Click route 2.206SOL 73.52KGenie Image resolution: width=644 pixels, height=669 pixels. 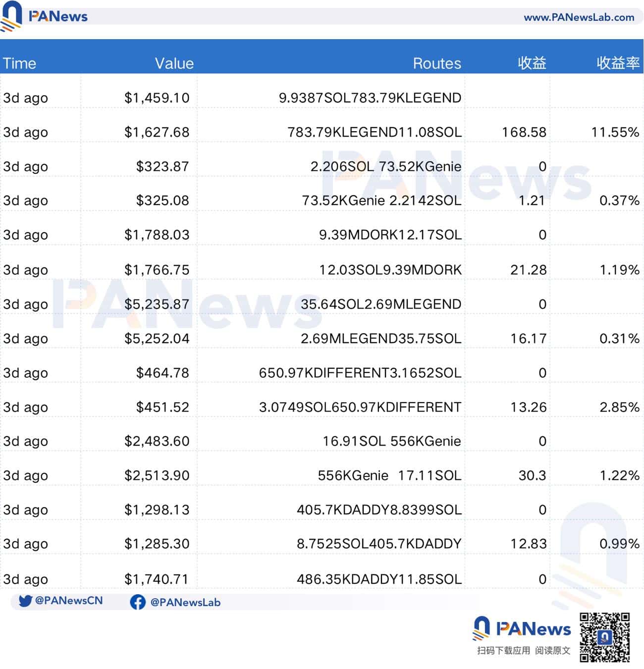[386, 166]
